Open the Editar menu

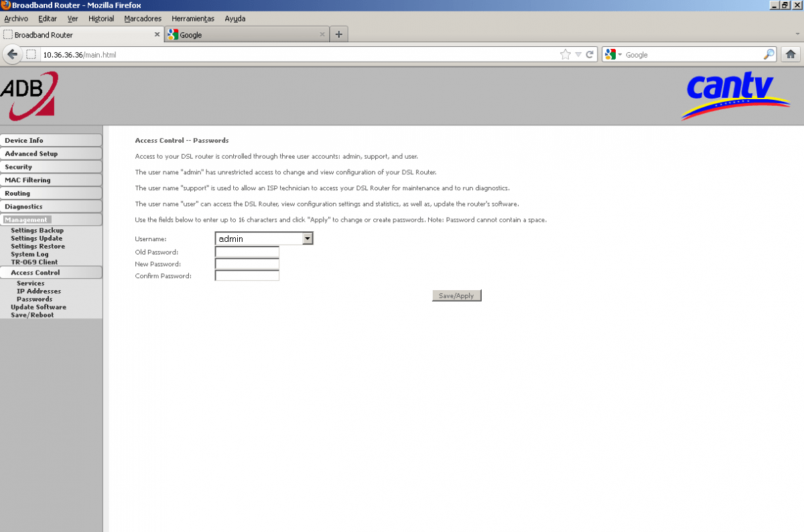pyautogui.click(x=48, y=18)
